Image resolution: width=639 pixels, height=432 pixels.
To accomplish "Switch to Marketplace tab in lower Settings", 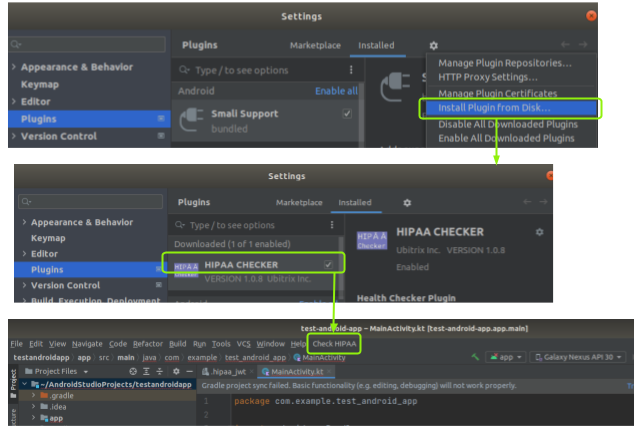I will 299,202.
